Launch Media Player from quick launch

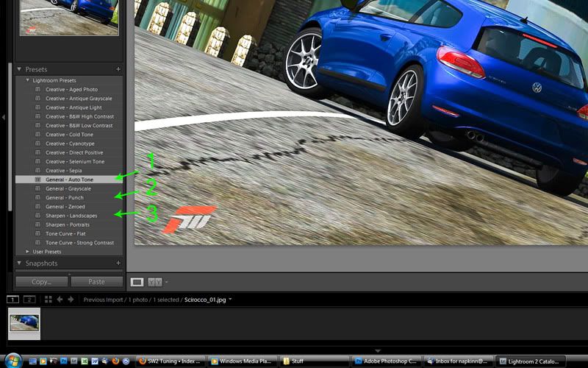[43, 361]
